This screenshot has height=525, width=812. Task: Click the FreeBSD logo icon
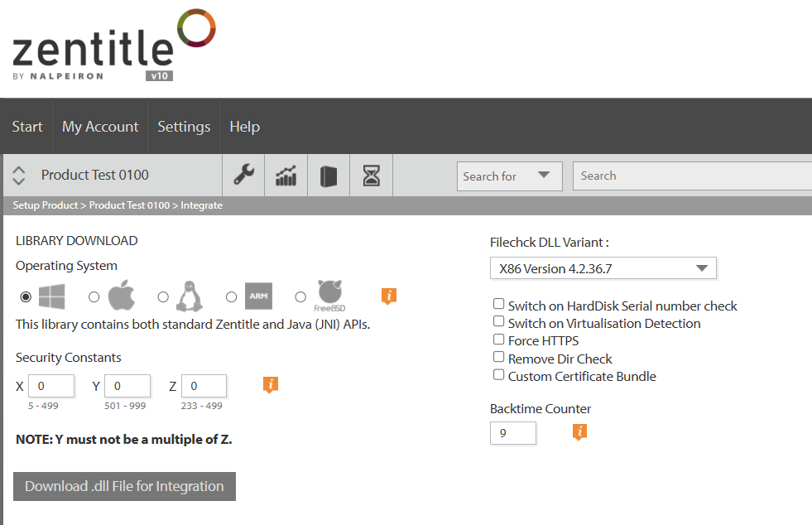tap(330, 296)
